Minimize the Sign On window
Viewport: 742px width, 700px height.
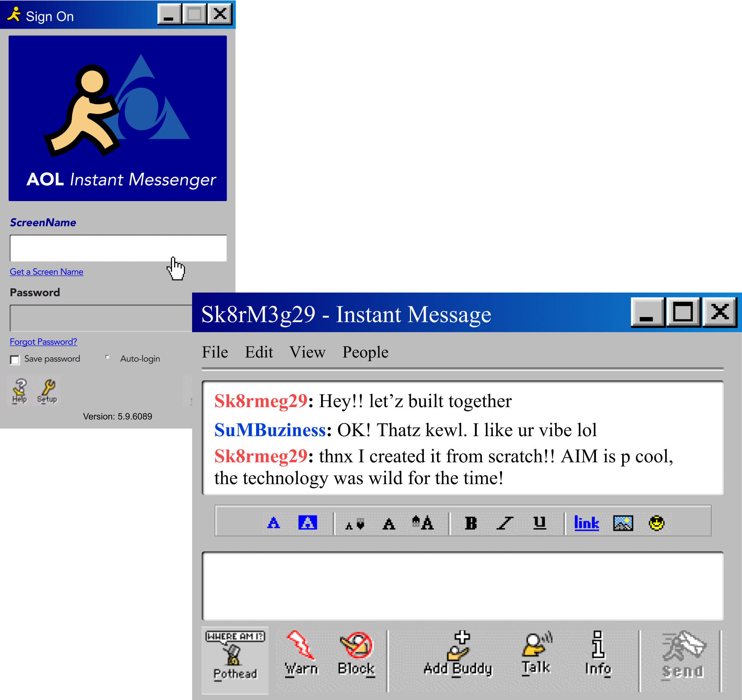tap(169, 14)
